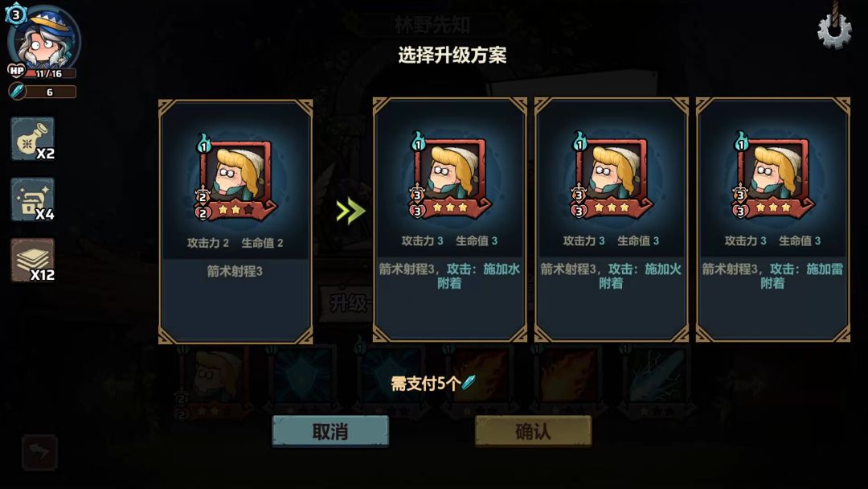Screen dimensions: 868x489
Task: Click the blue crystal currency counter
Action: 43,92
